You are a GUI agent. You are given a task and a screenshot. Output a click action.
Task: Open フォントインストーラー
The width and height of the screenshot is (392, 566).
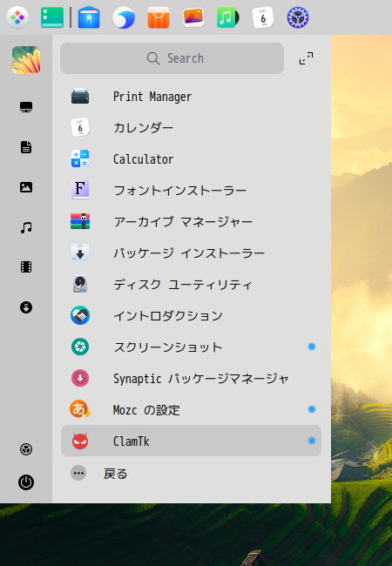(x=191, y=190)
